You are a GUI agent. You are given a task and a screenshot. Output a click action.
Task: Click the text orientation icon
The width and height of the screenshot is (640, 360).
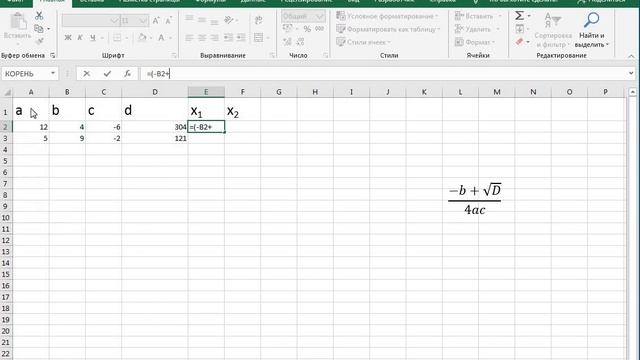coord(229,20)
